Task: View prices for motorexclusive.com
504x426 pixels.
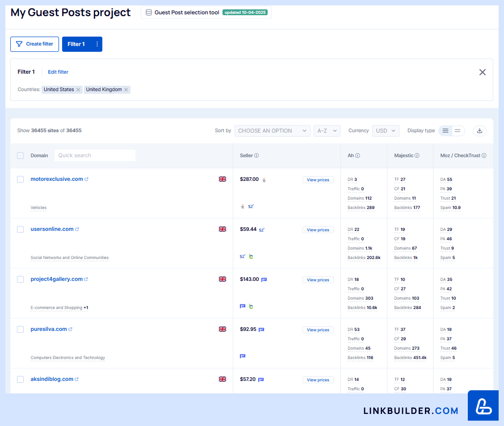Action: [318, 180]
